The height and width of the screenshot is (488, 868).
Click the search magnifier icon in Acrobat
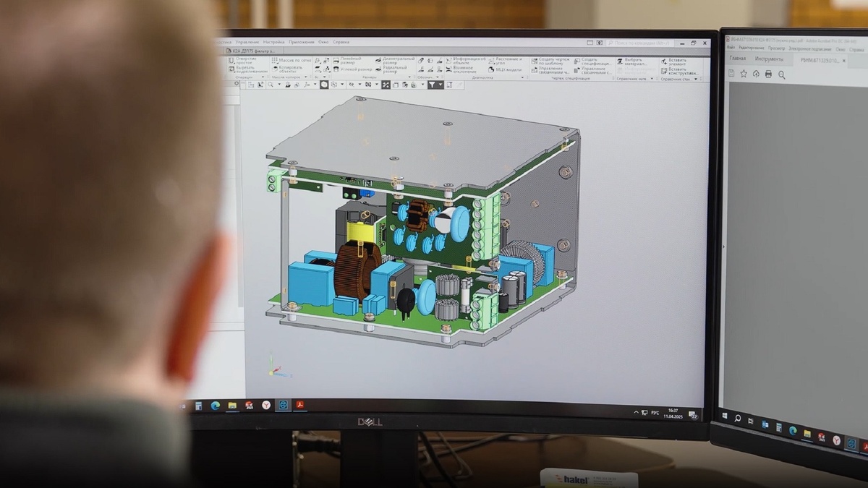coord(782,74)
